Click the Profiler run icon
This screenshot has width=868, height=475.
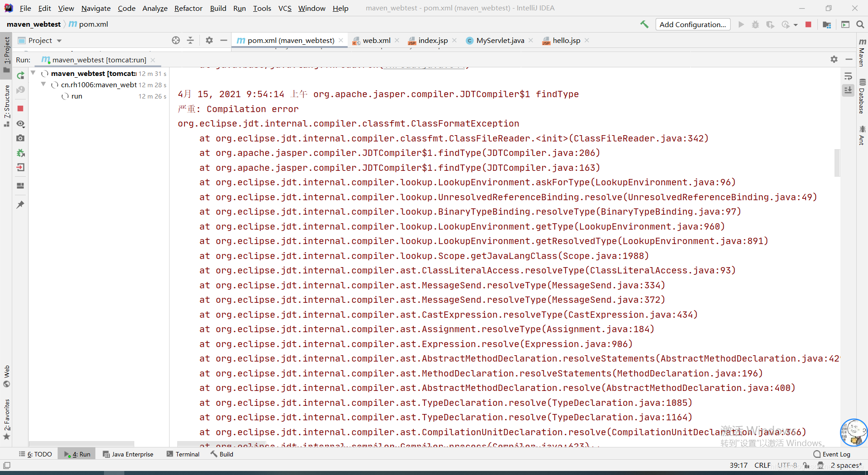point(786,24)
